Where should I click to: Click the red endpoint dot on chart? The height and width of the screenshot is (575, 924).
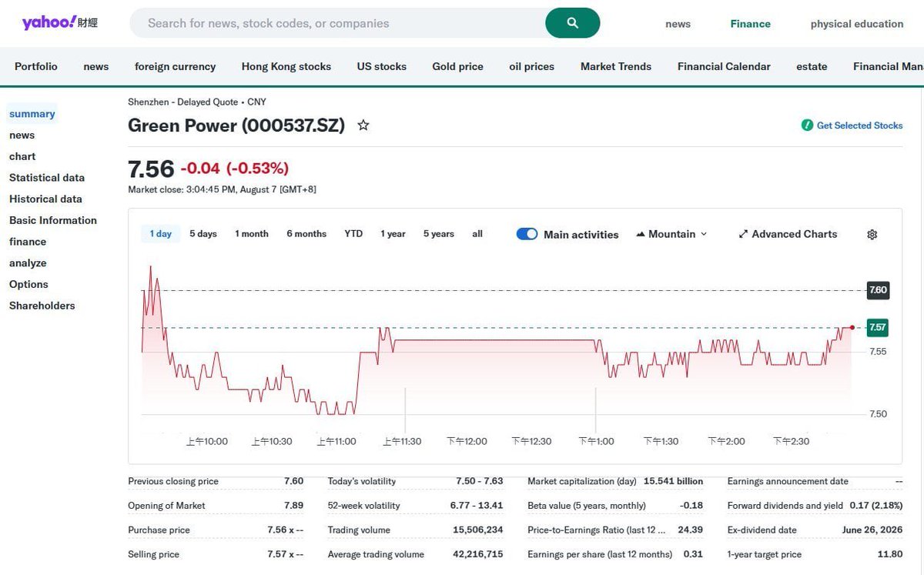(852, 327)
